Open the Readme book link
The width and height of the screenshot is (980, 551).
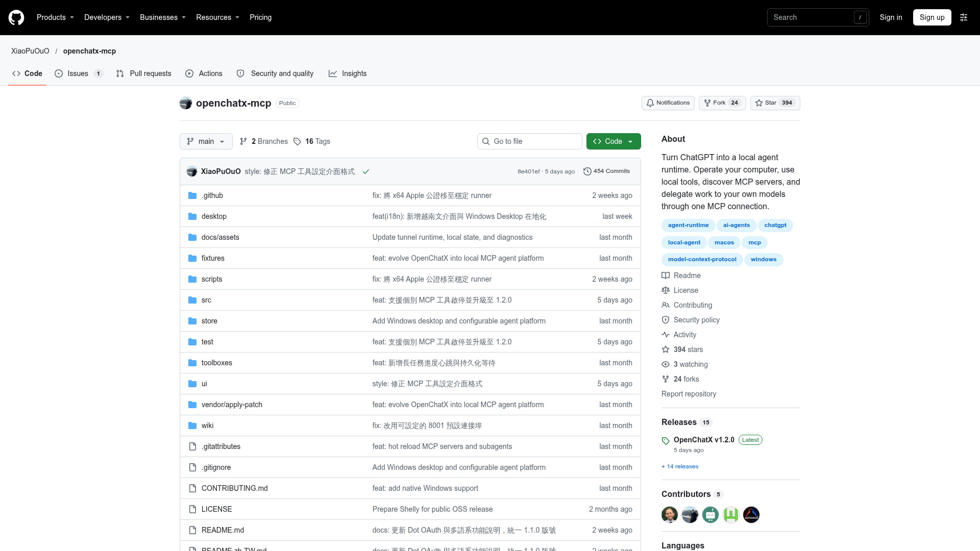681,275
